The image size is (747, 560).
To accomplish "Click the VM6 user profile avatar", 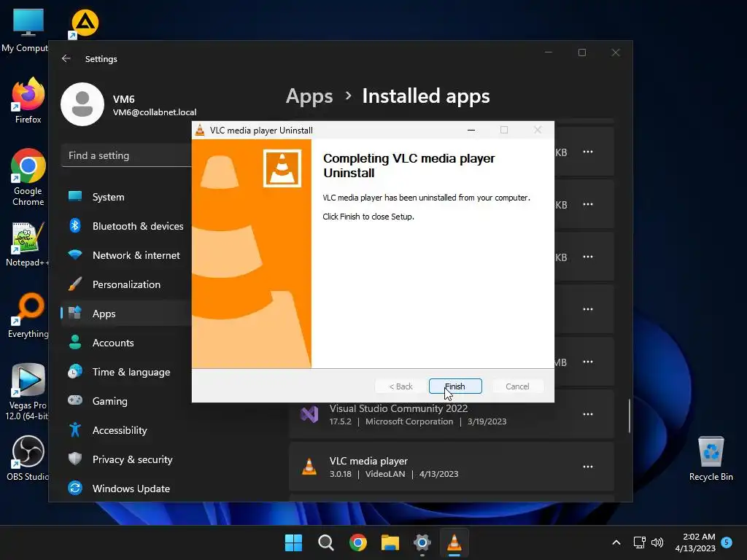I will (82, 104).
